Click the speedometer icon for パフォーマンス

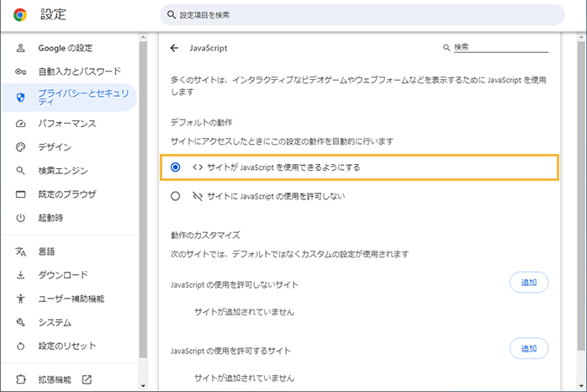(20, 124)
